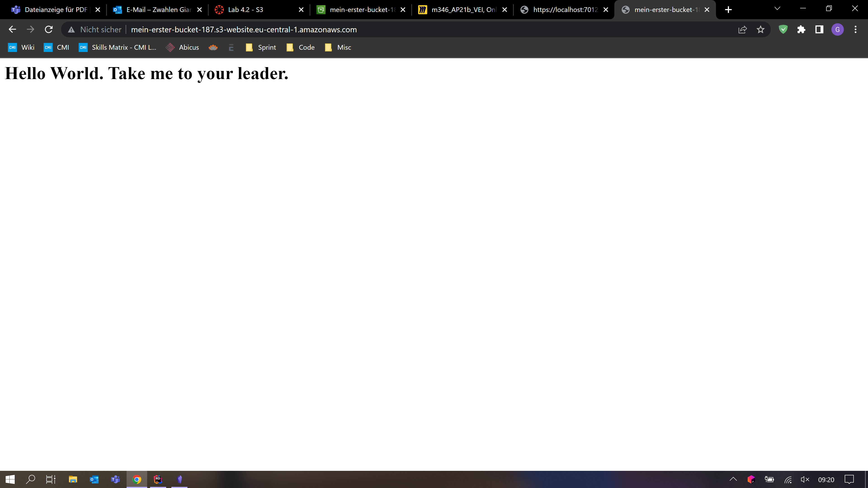Click the address bar URL
This screenshot has height=488, width=868.
click(x=244, y=30)
